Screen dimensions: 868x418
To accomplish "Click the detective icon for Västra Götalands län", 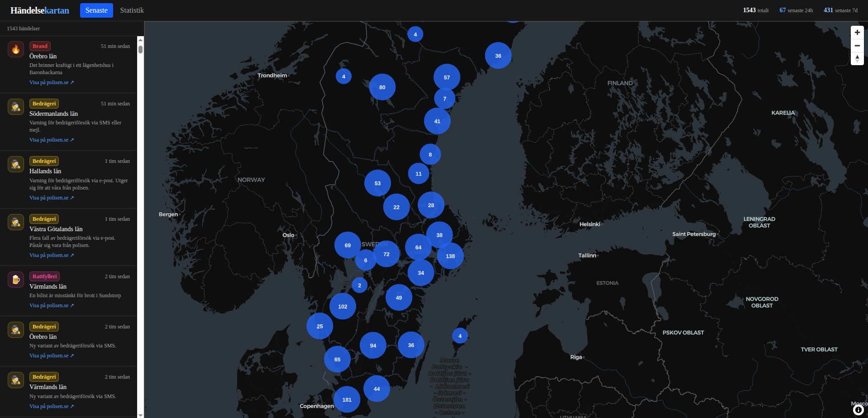I will pyautogui.click(x=16, y=222).
